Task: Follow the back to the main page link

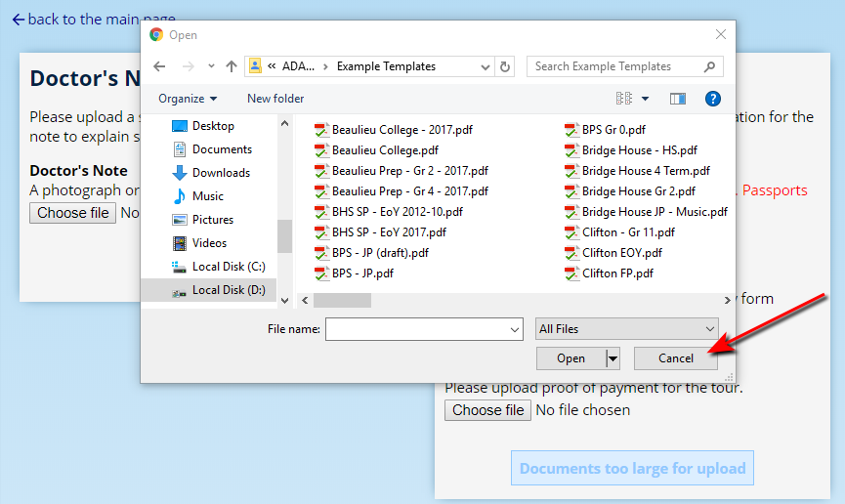Action: click(x=95, y=20)
